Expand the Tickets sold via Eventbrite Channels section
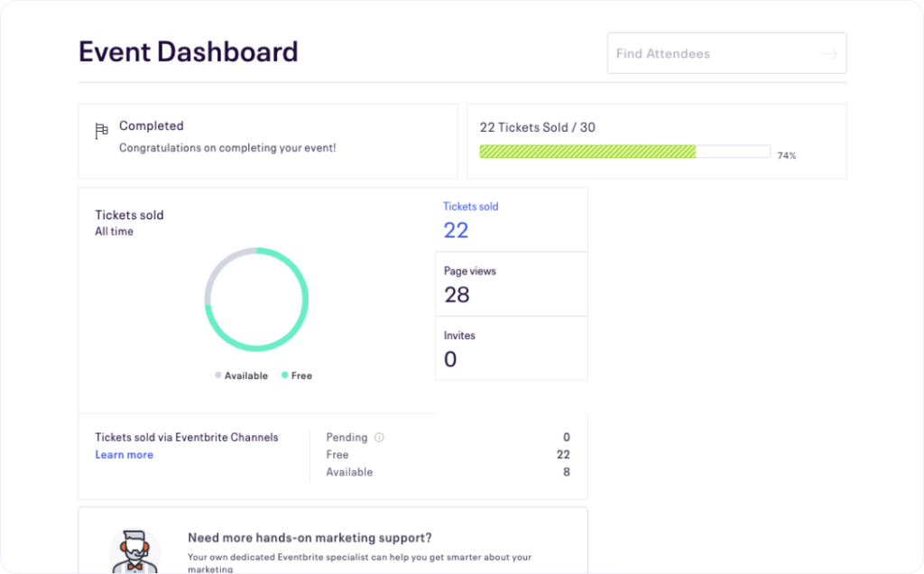 [x=186, y=437]
